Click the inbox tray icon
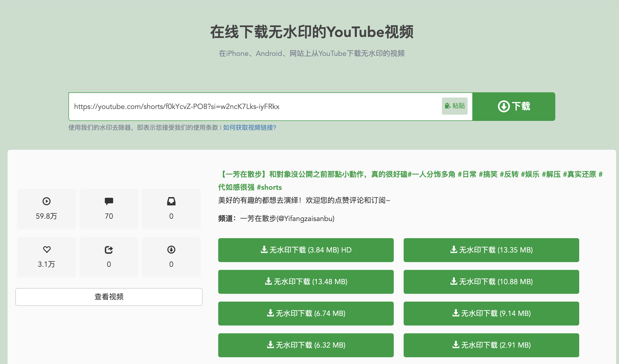 [171, 201]
